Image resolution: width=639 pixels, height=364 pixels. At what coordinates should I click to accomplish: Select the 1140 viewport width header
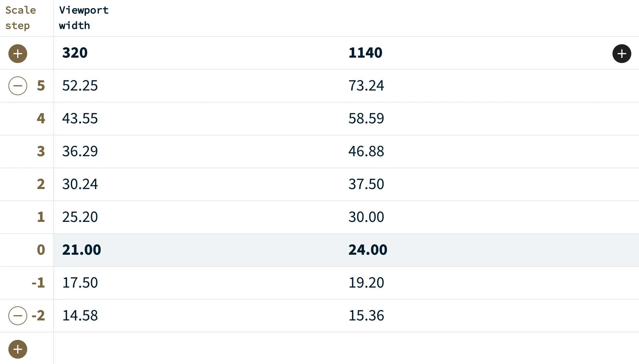(x=365, y=53)
